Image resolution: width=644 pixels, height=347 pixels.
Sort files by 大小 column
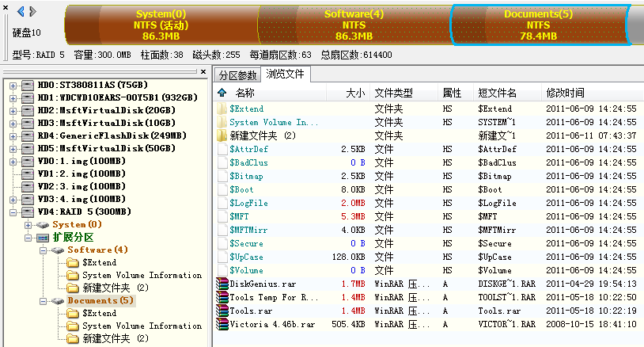coord(355,93)
